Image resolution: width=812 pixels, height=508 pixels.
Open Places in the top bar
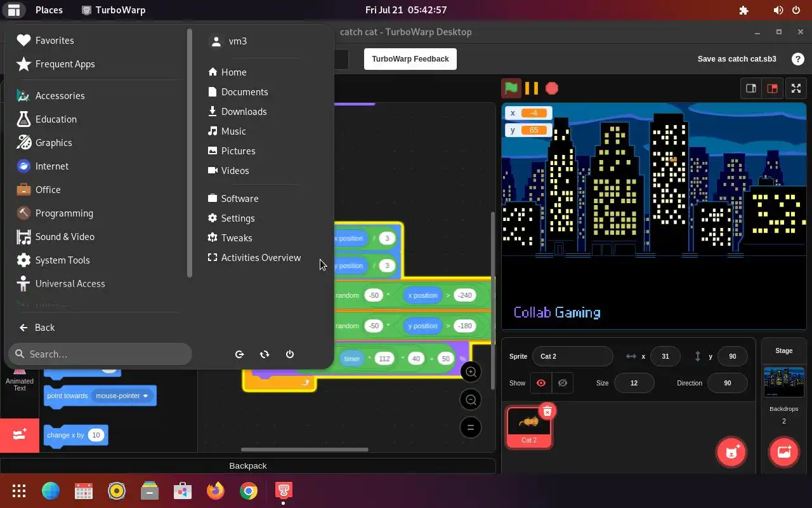point(49,10)
